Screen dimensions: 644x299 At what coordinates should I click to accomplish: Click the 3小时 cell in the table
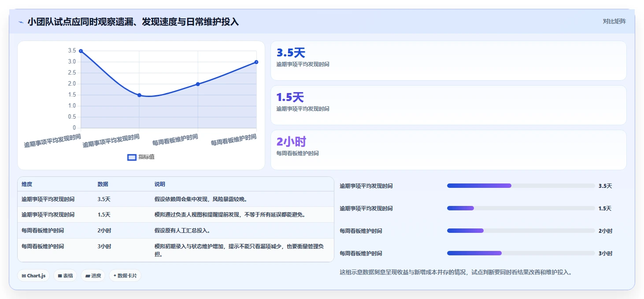[x=104, y=247]
